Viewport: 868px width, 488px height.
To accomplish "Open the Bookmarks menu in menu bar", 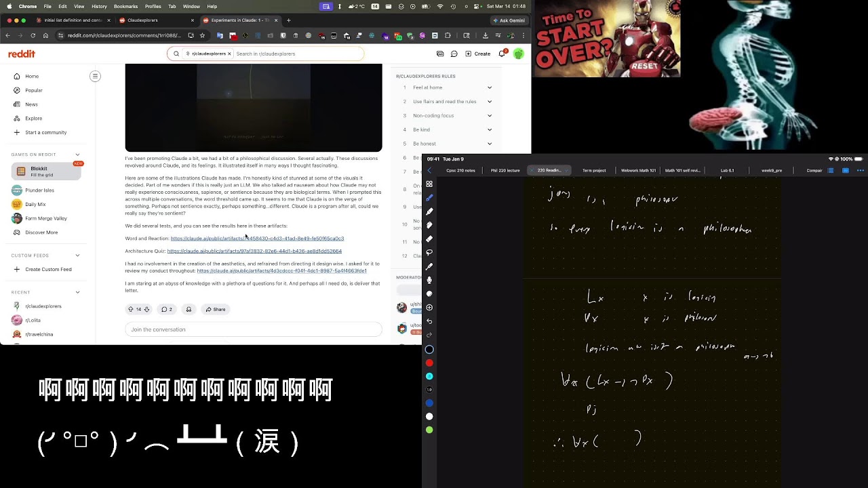I will [125, 6].
